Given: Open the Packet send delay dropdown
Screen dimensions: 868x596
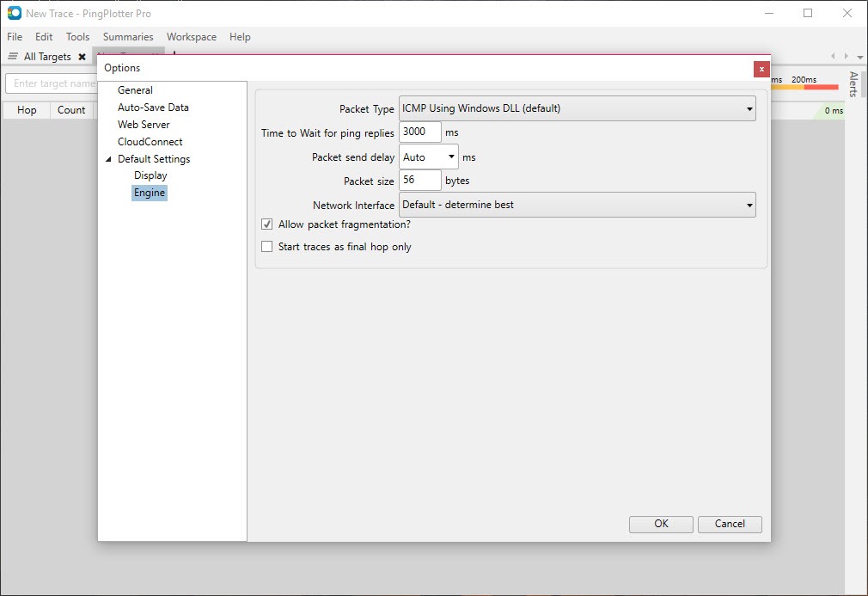Looking at the screenshot, I should (x=429, y=157).
